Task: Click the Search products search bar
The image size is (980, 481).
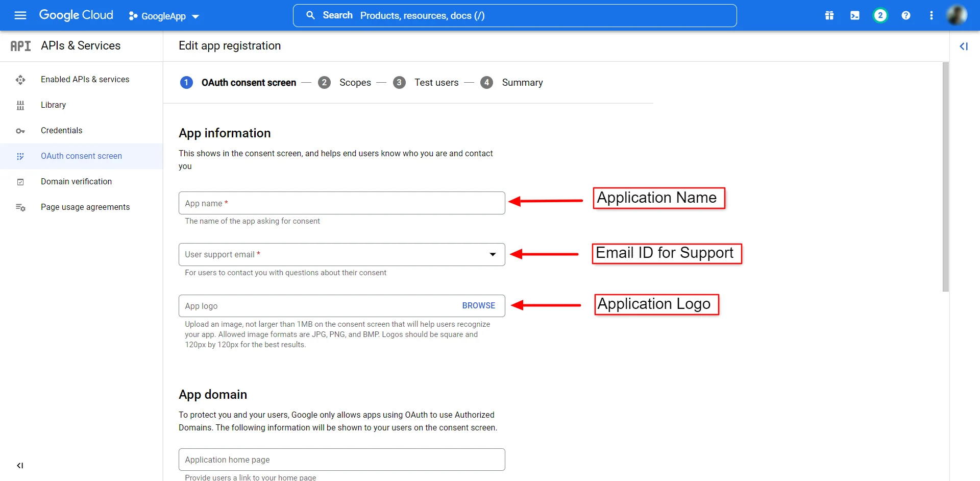Action: click(514, 15)
